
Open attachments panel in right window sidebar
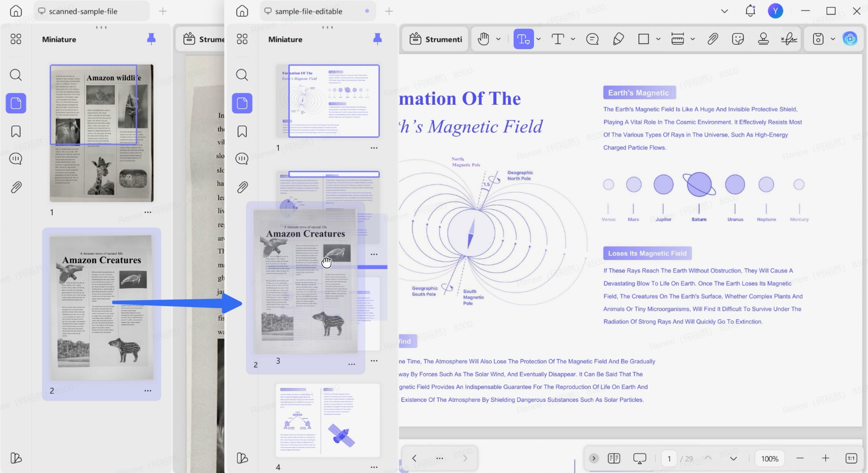tap(242, 187)
